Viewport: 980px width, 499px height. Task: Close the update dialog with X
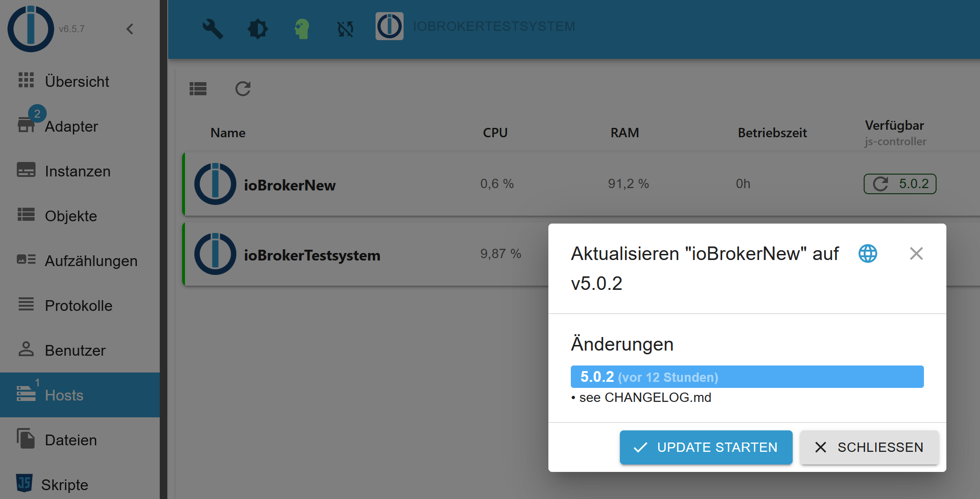click(x=916, y=253)
